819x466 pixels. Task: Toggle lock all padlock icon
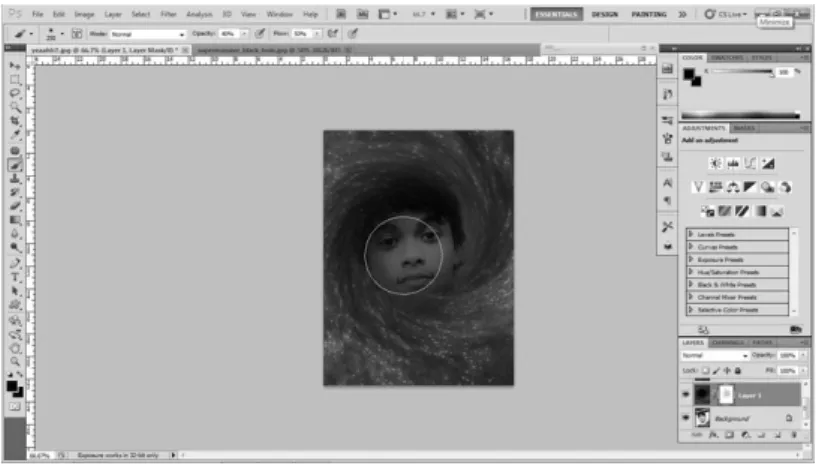pos(738,370)
